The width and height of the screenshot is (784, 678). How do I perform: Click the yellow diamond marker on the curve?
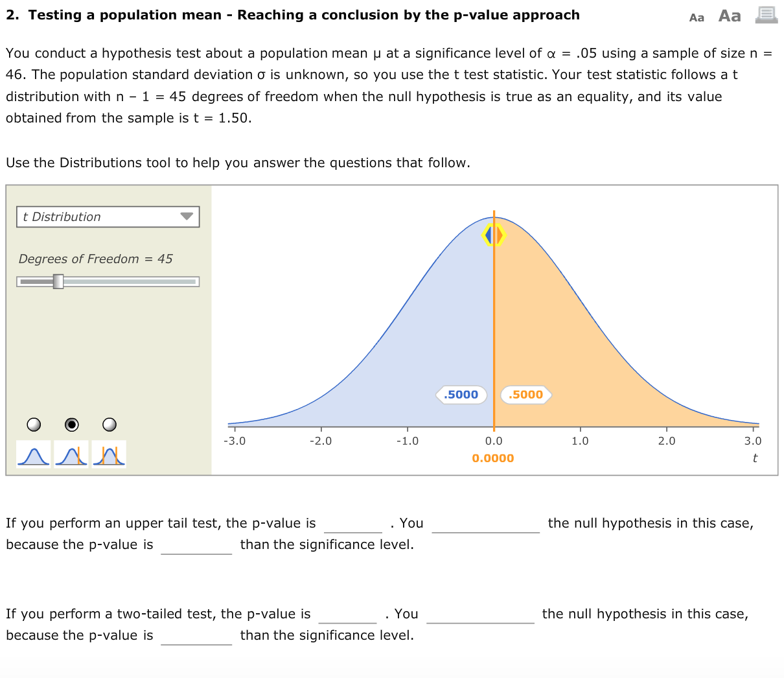tap(494, 235)
